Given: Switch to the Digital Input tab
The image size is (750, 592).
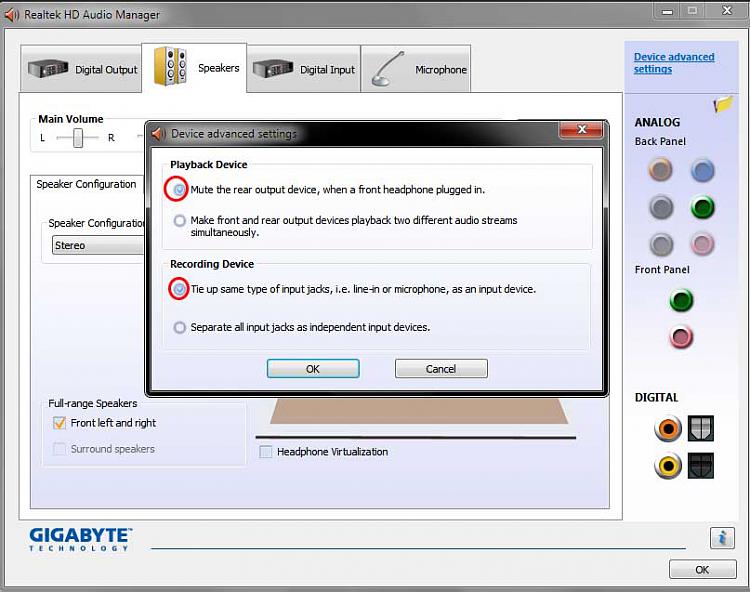Looking at the screenshot, I should click(x=303, y=69).
